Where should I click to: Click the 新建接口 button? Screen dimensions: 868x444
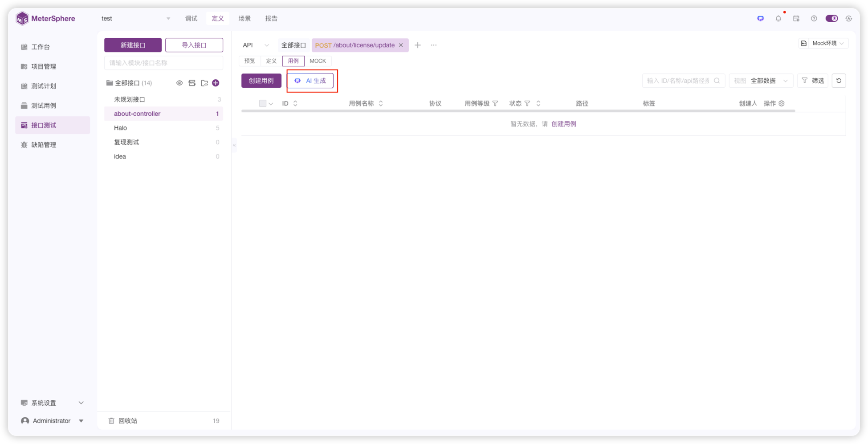133,45
